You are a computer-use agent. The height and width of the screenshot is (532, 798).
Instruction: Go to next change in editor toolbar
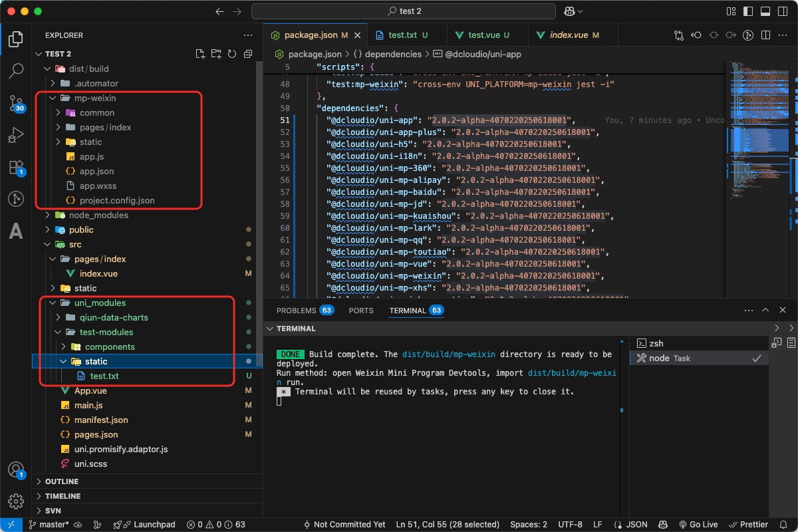[x=731, y=35]
